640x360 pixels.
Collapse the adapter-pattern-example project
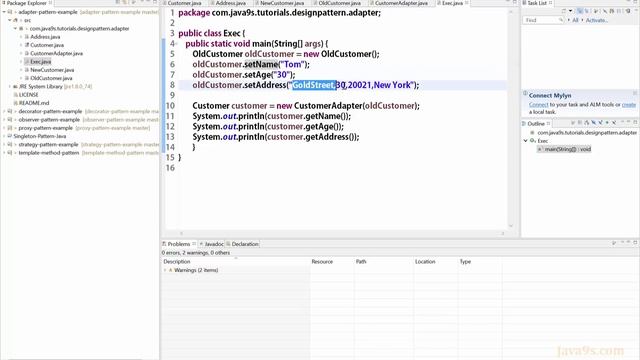click(4, 12)
